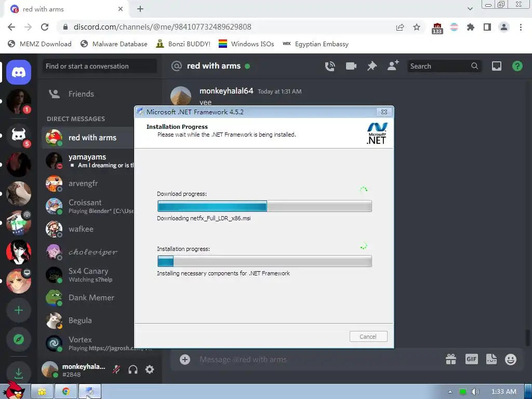Click the 1:33 AM taskbar clock
Viewport: 532px width, 399px height.
click(x=503, y=392)
